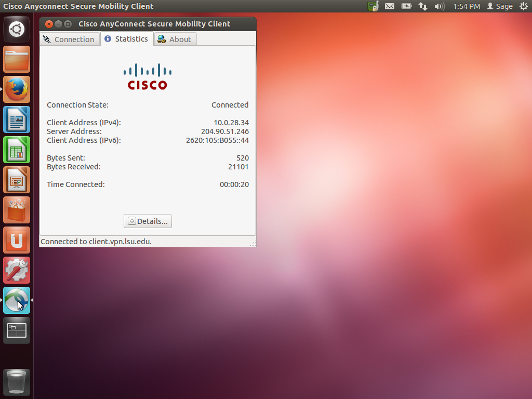The width and height of the screenshot is (532, 399).
Task: Click the IPv4 address 10.0.28.34
Action: pyautogui.click(x=231, y=123)
